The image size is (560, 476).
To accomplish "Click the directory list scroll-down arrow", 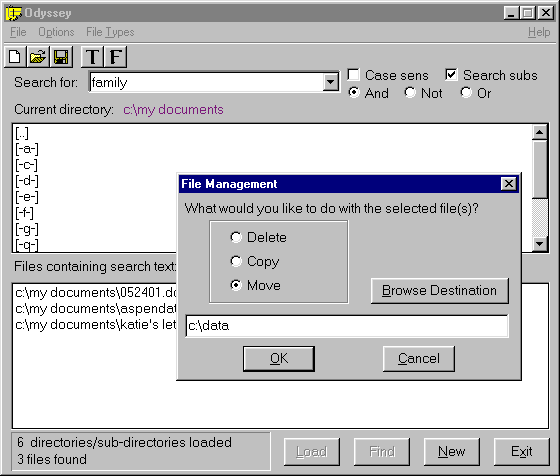I will click(540, 244).
